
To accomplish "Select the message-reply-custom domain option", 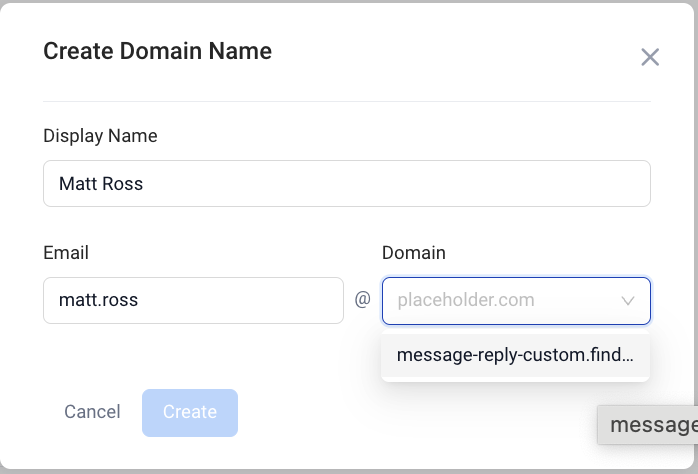I will [515, 355].
